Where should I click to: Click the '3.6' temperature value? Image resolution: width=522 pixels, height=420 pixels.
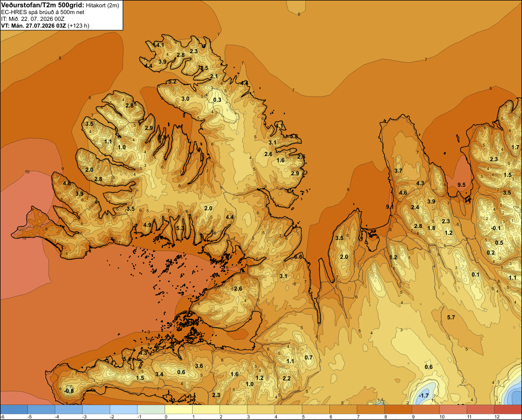point(199,366)
